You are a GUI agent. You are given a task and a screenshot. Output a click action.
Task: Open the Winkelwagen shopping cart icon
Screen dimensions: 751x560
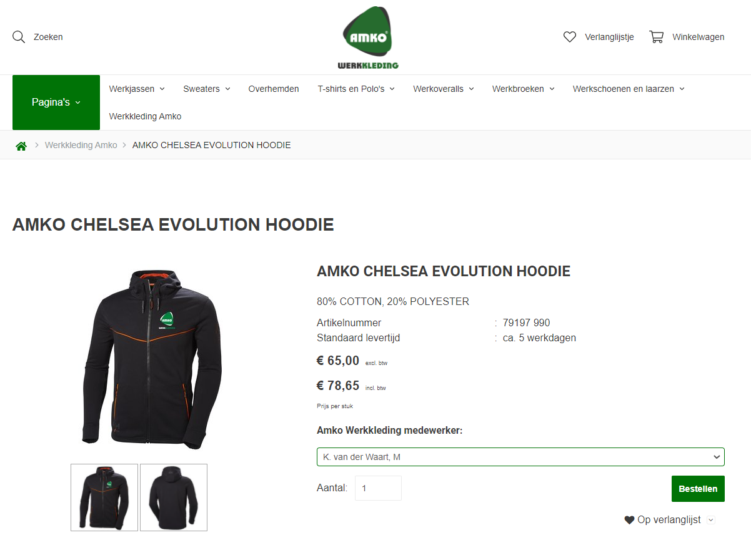tap(657, 37)
